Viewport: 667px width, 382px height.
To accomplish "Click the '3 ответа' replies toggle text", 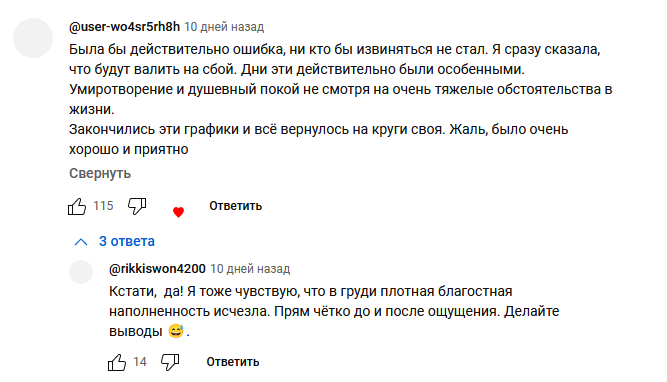I will tap(127, 241).
